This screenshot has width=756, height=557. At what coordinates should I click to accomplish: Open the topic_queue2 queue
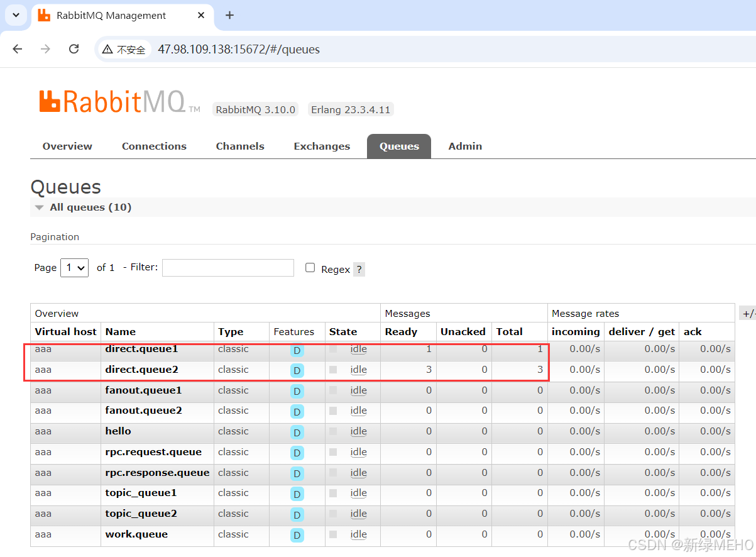(141, 514)
